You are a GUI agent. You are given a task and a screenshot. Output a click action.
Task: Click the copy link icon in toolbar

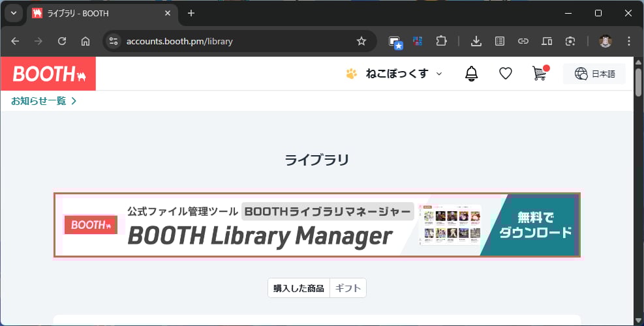point(523,41)
